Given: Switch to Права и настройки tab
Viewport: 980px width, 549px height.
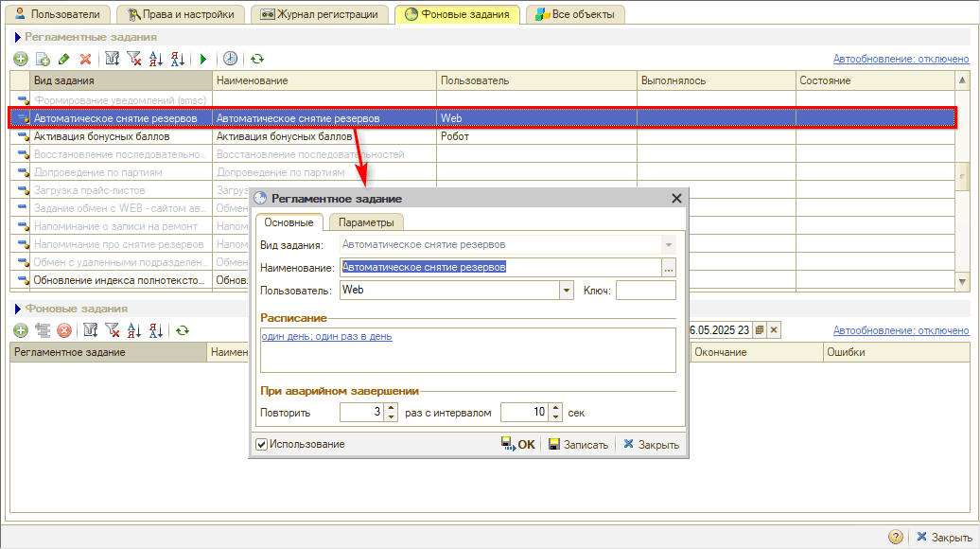Looking at the screenshot, I should click(x=181, y=14).
